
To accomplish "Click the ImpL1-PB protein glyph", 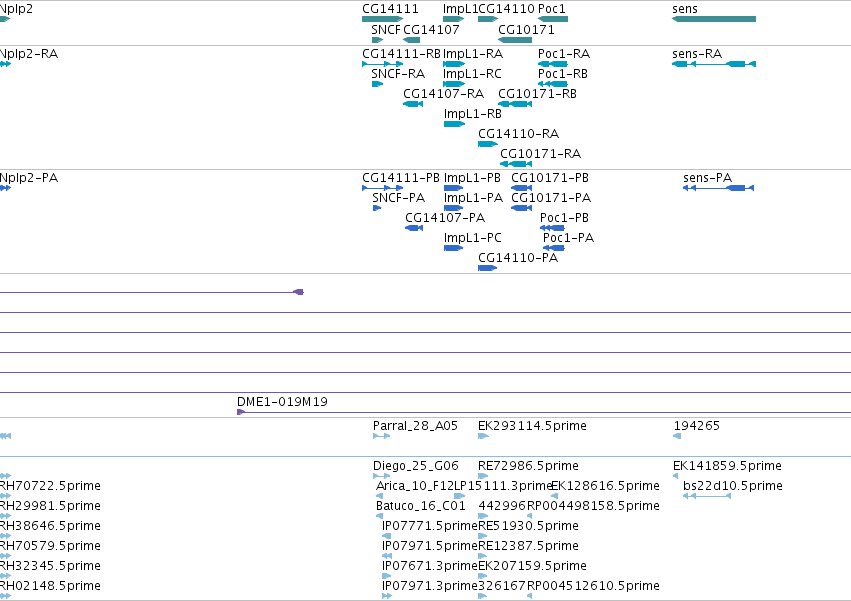I will coord(453,188).
